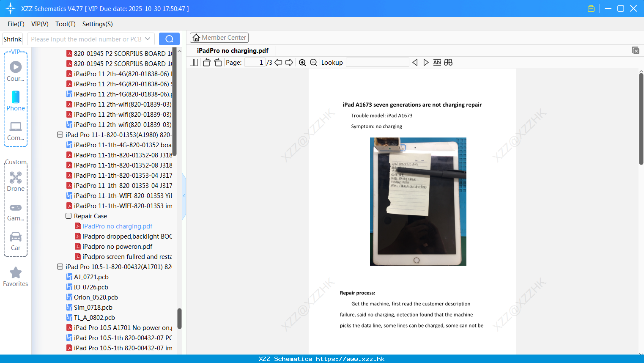The height and width of the screenshot is (363, 644).
Task: Click the blue search button
Action: tap(169, 39)
